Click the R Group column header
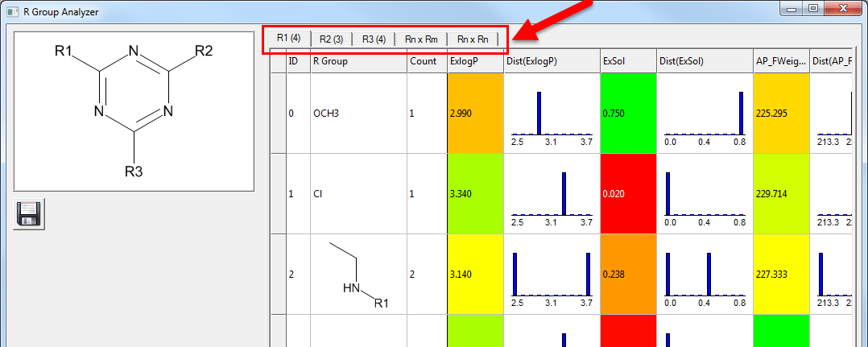Screen dimensions: 868x347 359,61
